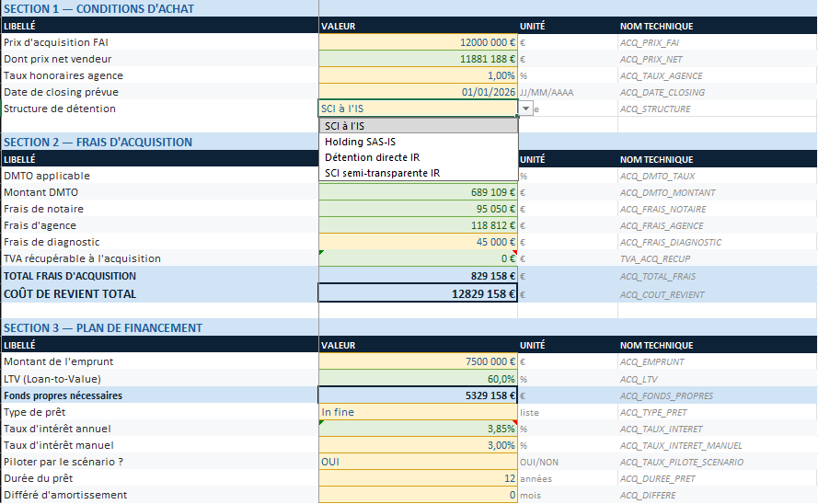
Task: Click Frais d'agence 118 812 € cell
Action: [x=418, y=225]
